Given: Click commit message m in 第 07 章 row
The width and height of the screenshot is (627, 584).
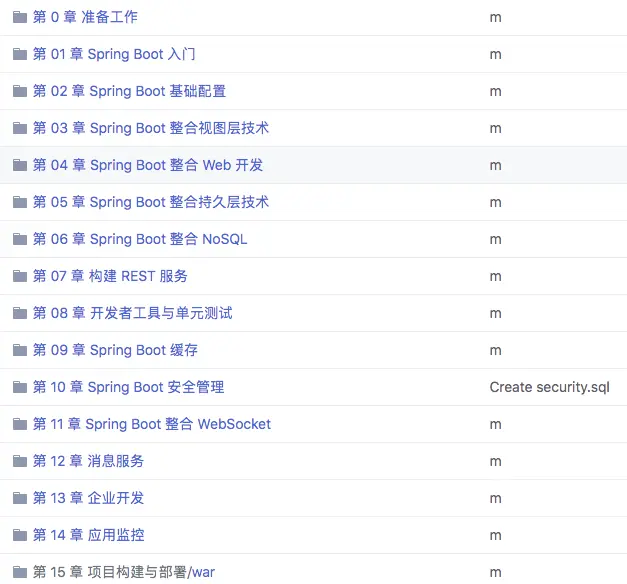Looking at the screenshot, I should click(x=496, y=277).
